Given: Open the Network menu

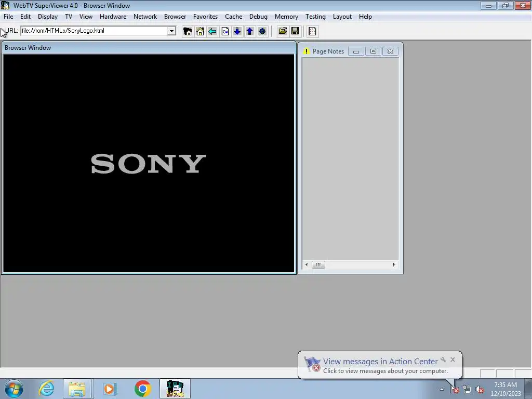Looking at the screenshot, I should click(x=145, y=17).
